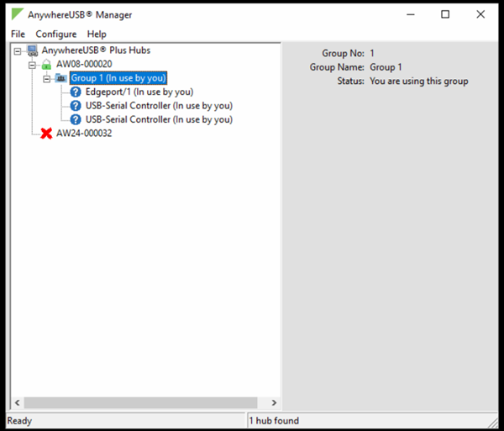
Task: Open the Configure menu
Action: 56,34
